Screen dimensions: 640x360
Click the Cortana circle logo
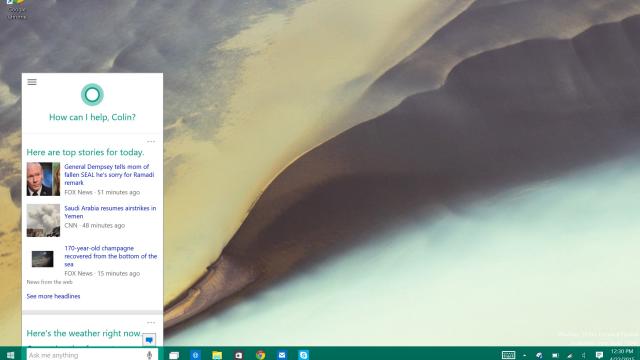(x=92, y=95)
